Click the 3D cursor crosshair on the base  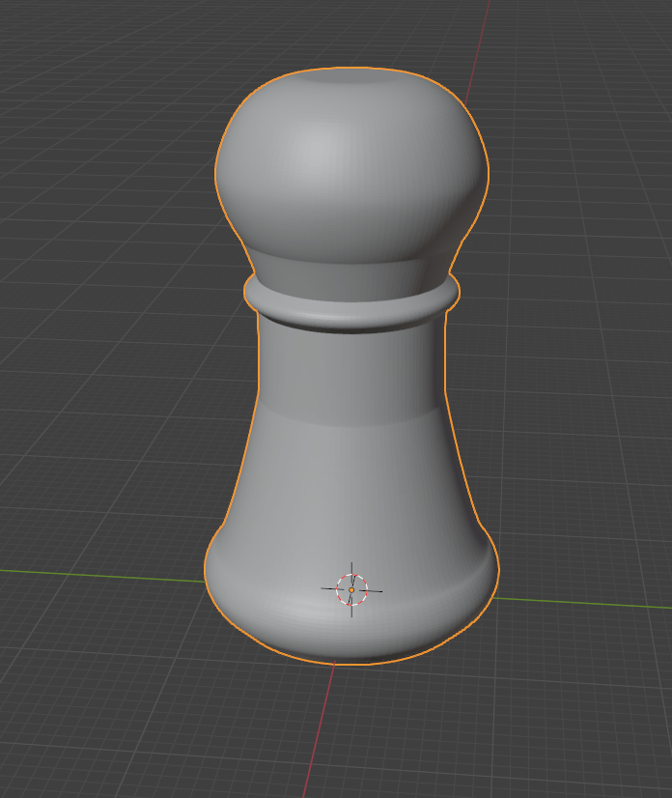coord(351,589)
